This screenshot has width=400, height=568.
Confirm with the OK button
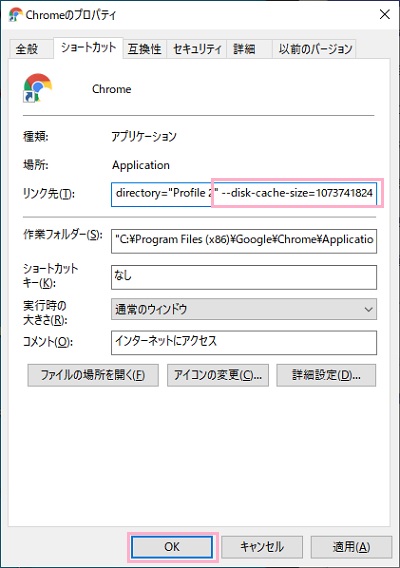click(172, 547)
